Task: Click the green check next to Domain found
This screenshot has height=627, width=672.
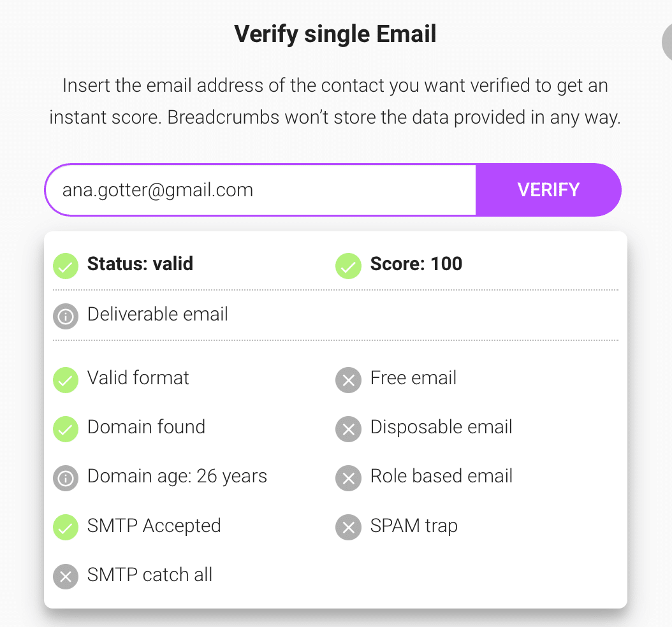Action: [x=66, y=429]
